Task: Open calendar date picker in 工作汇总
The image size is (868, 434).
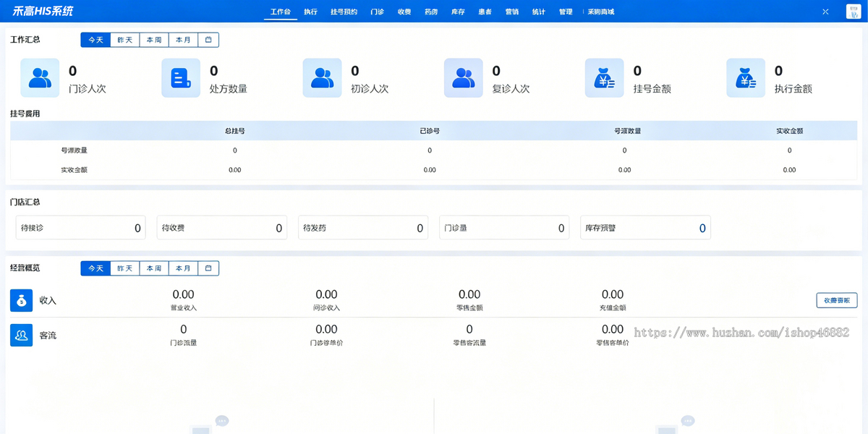Action: (x=208, y=40)
